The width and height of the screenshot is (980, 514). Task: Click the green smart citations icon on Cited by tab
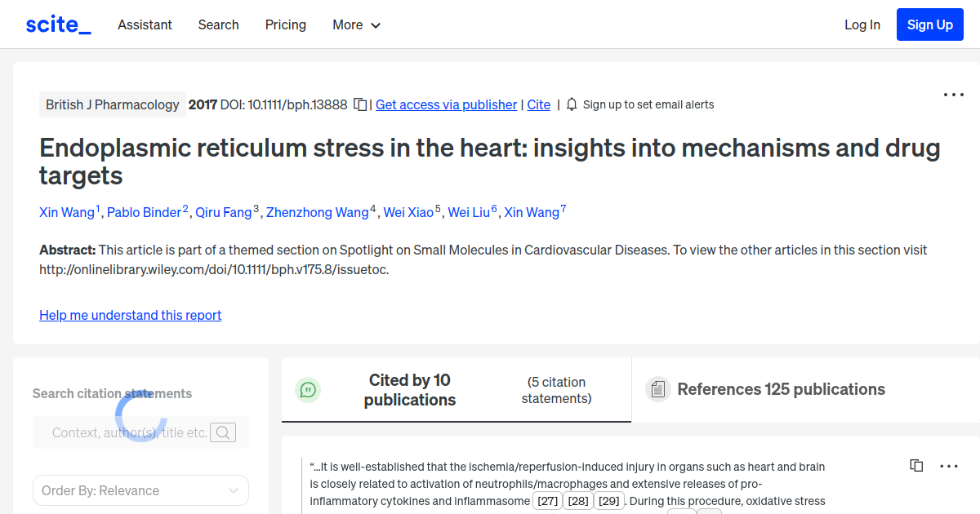[308, 389]
